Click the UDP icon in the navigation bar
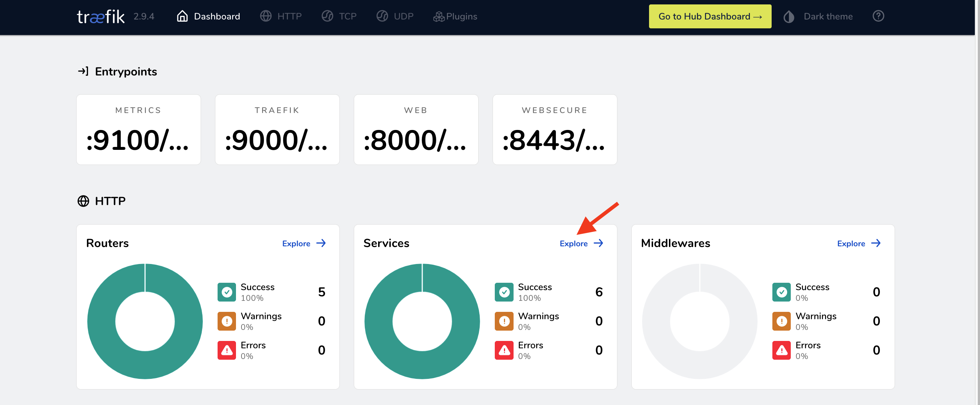Image resolution: width=980 pixels, height=405 pixels. [382, 16]
